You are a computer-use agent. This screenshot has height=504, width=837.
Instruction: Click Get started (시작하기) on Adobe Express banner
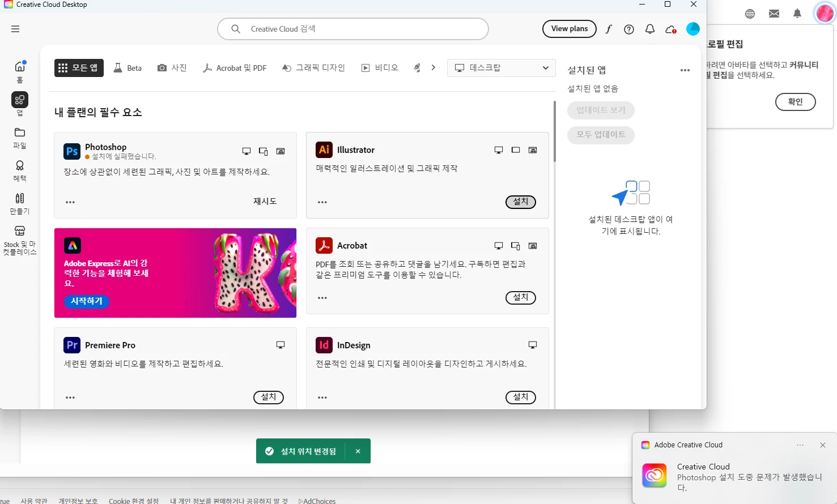[87, 301]
